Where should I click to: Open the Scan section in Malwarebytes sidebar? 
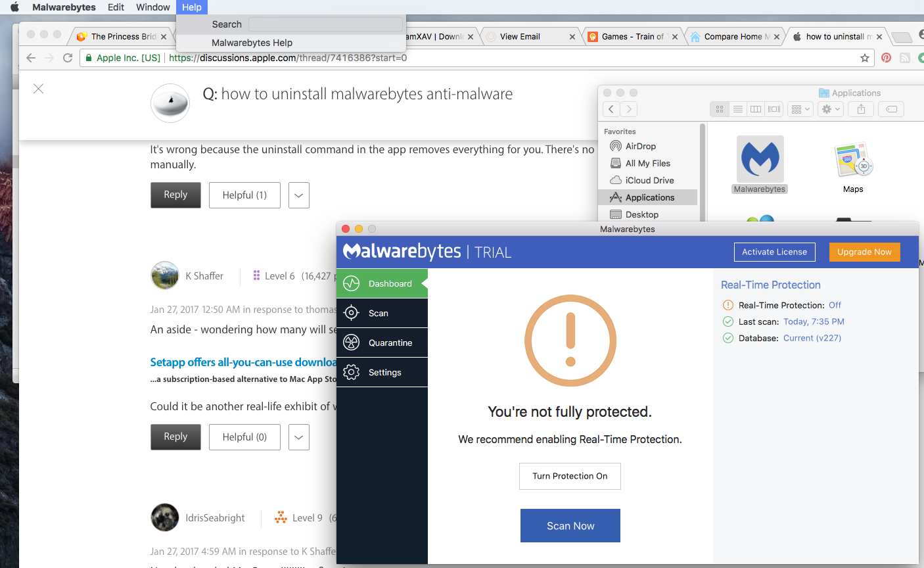382,313
